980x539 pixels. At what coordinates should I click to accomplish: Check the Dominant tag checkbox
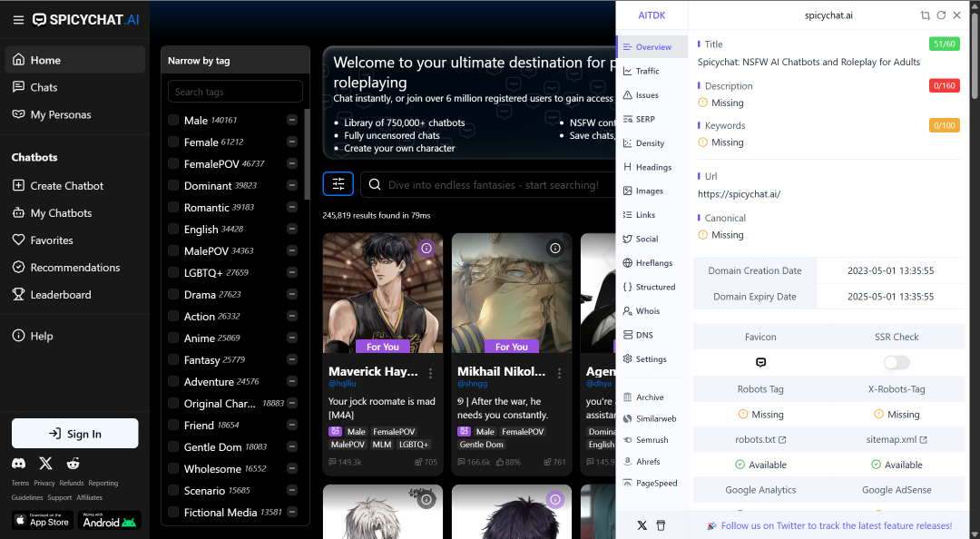(x=173, y=186)
